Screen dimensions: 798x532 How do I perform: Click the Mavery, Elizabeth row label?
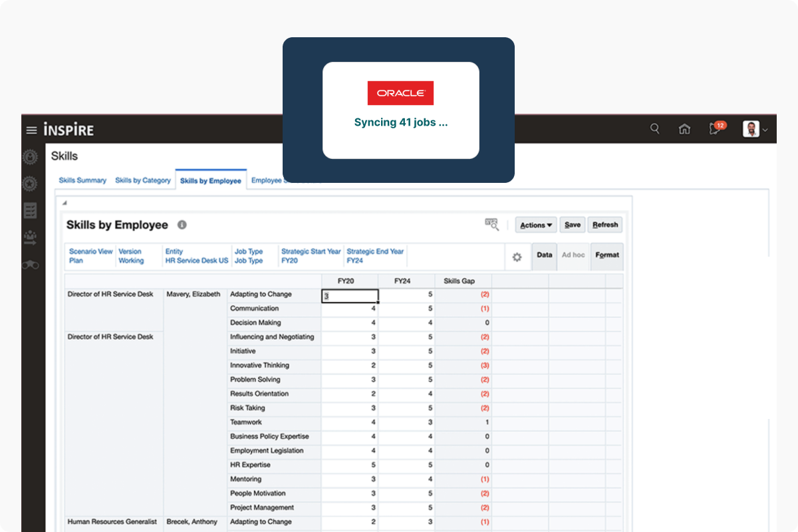pyautogui.click(x=193, y=294)
